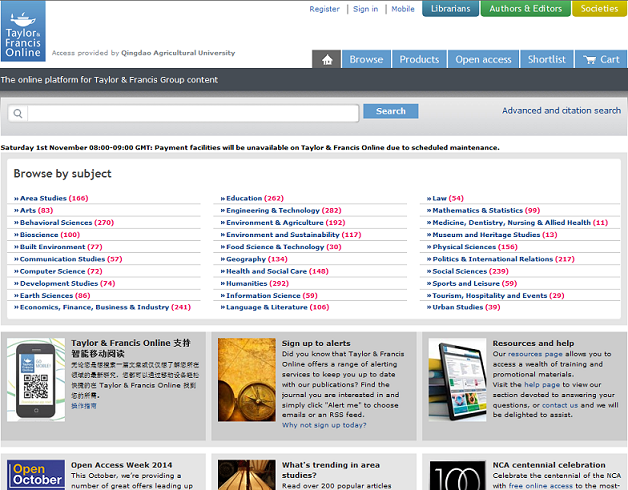Click the Taylor & Francis Online logo

point(23,31)
